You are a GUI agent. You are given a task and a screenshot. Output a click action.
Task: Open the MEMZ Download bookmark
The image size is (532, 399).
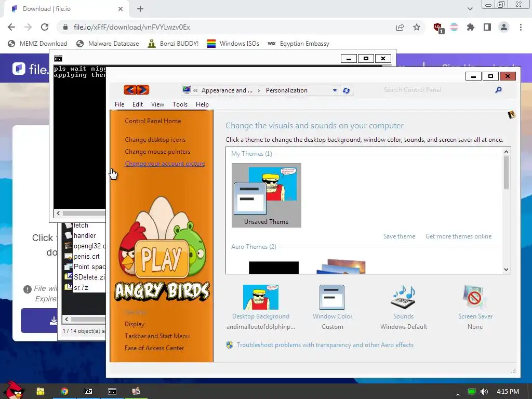[37, 44]
